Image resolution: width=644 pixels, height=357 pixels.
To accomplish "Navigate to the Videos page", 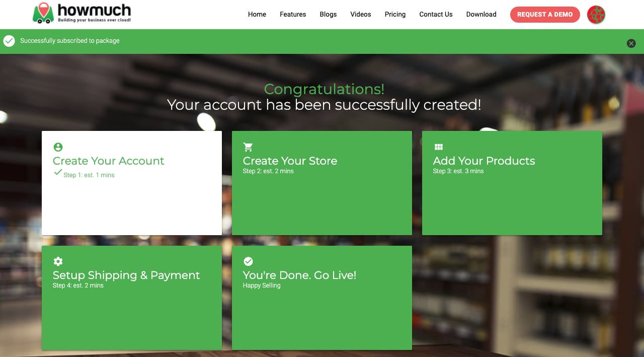I will tap(361, 14).
